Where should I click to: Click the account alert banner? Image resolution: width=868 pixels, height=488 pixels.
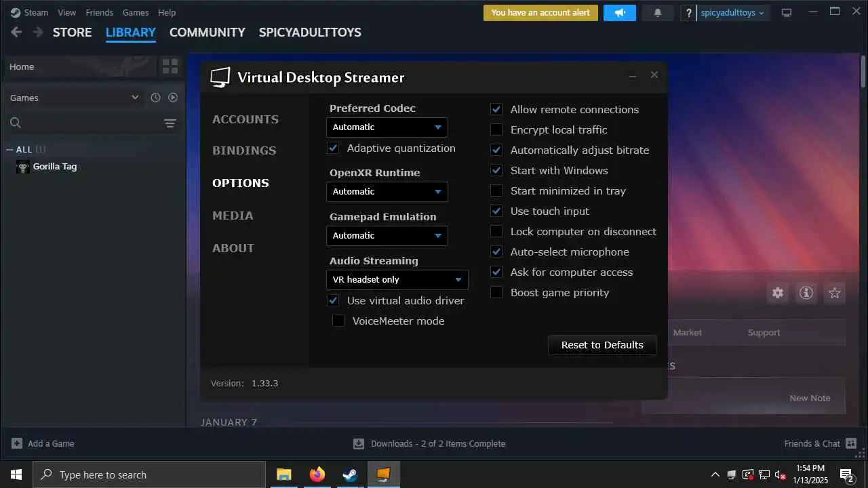pos(540,12)
